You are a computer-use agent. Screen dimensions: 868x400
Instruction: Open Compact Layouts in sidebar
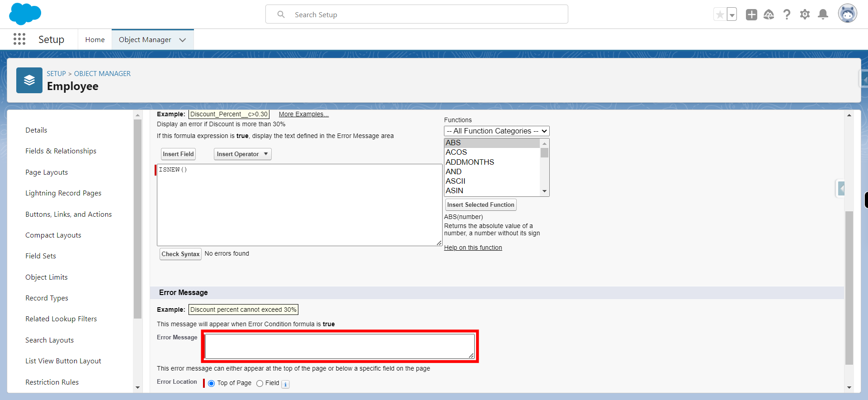(53, 235)
